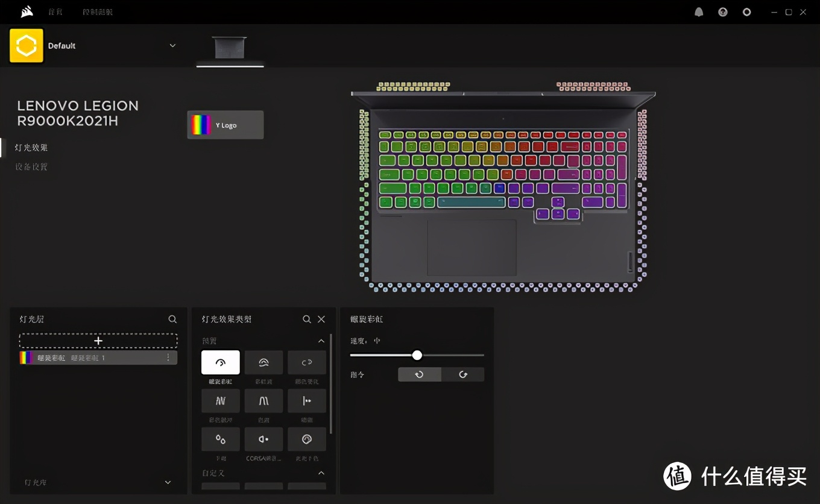This screenshot has width=820, height=504.
Task: Select the color pulse zigzag preset
Action: click(x=220, y=401)
